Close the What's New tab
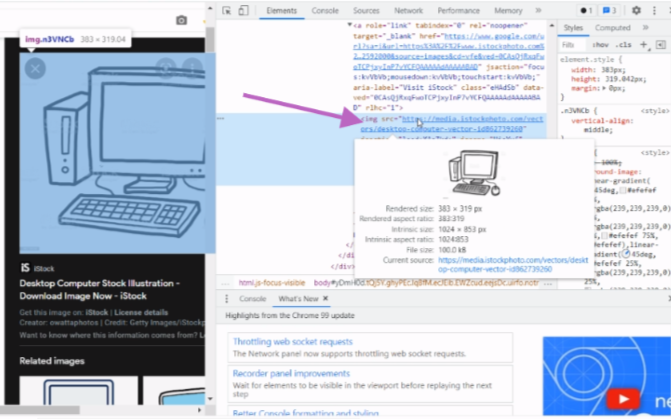 pyautogui.click(x=325, y=298)
